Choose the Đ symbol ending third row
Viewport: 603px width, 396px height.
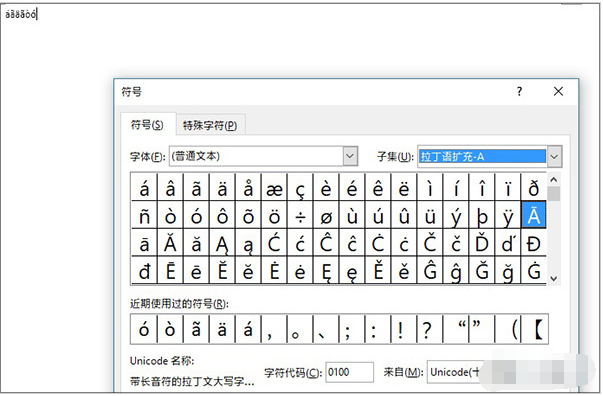533,243
